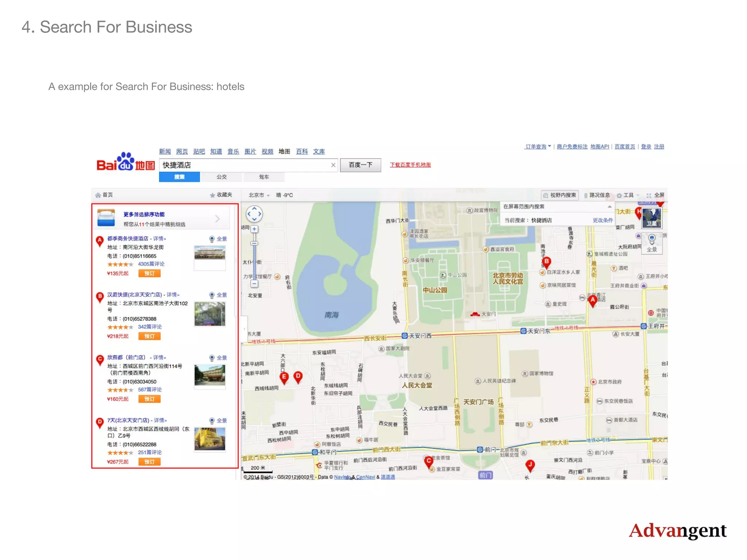Zoom in with the plus button
Image resolution: width=747 pixels, height=560 pixels.
click(x=254, y=229)
